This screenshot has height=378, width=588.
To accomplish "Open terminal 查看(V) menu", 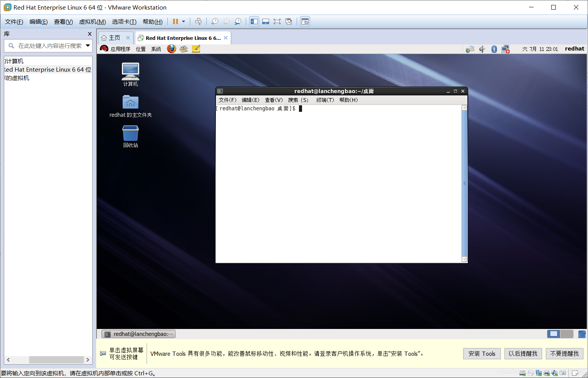I will 274,100.
